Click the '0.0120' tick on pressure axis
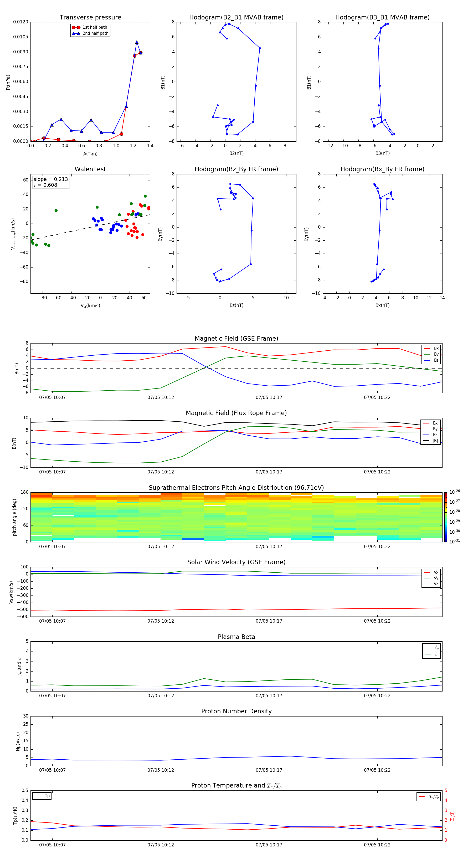The image size is (473, 868). tap(20, 22)
